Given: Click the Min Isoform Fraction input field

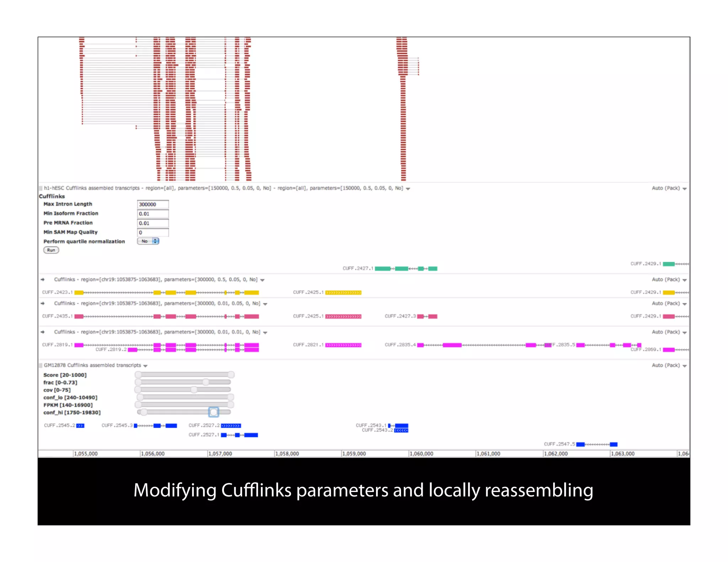Looking at the screenshot, I should pyautogui.click(x=153, y=214).
